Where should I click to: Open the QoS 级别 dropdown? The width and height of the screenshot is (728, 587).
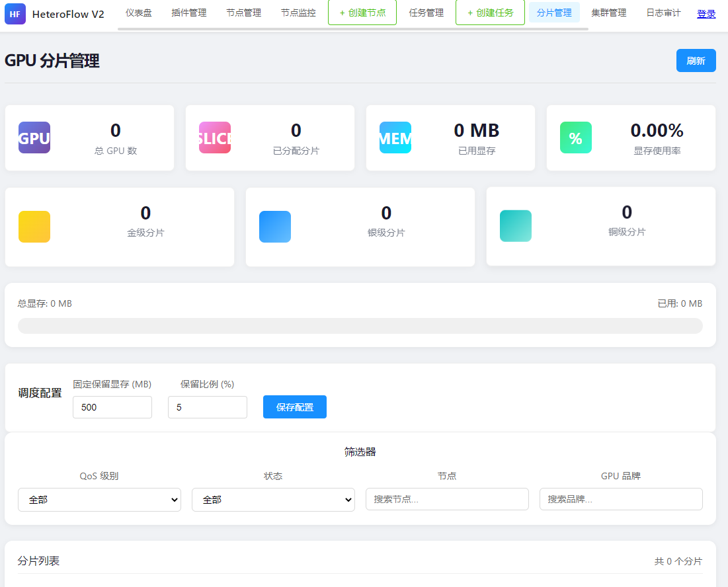99,499
